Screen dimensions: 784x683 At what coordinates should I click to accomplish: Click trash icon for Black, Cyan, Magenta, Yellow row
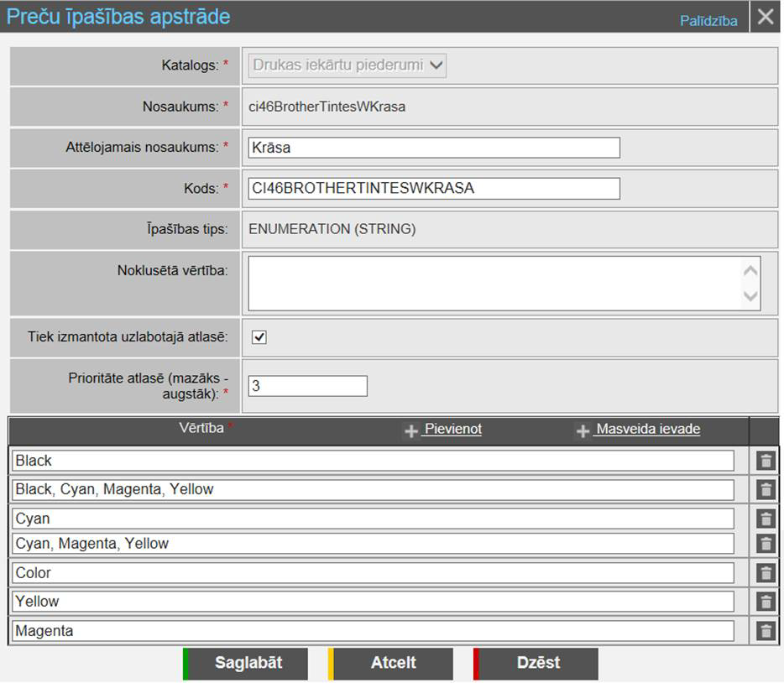point(765,490)
